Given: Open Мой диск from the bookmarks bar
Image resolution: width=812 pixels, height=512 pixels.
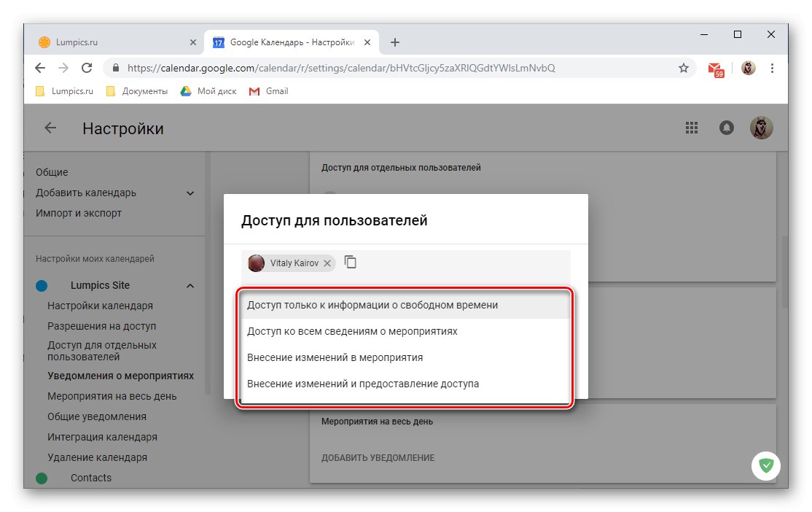Looking at the screenshot, I should coord(209,91).
